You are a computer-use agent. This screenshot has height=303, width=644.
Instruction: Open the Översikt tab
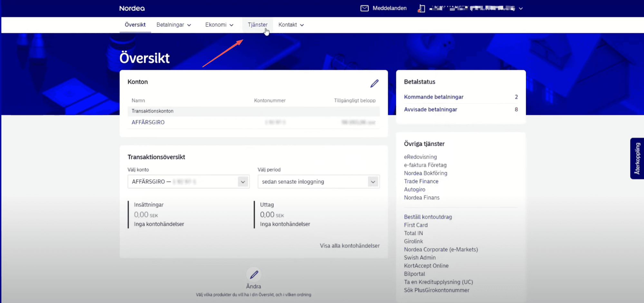coord(135,25)
